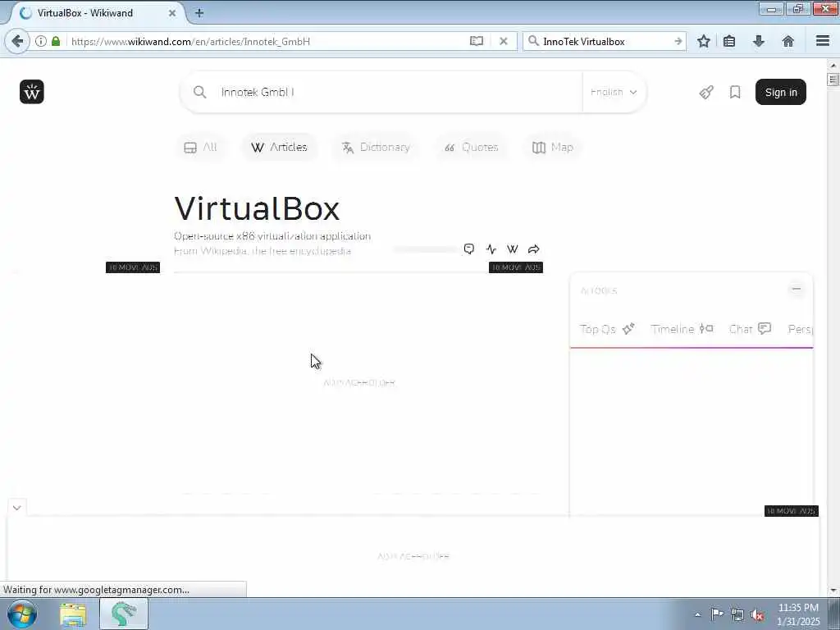
Task: Bookmark this page with the star icon
Action: [703, 41]
